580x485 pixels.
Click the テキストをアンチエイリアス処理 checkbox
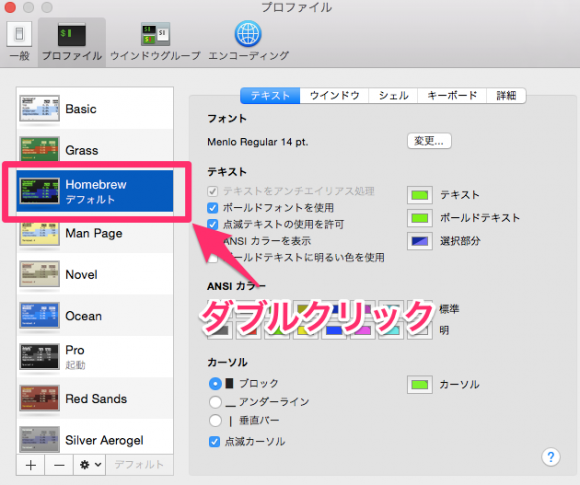click(x=213, y=191)
